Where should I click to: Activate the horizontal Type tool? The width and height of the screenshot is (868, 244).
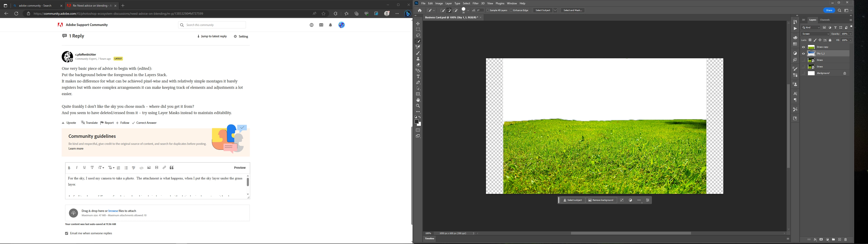(x=418, y=77)
